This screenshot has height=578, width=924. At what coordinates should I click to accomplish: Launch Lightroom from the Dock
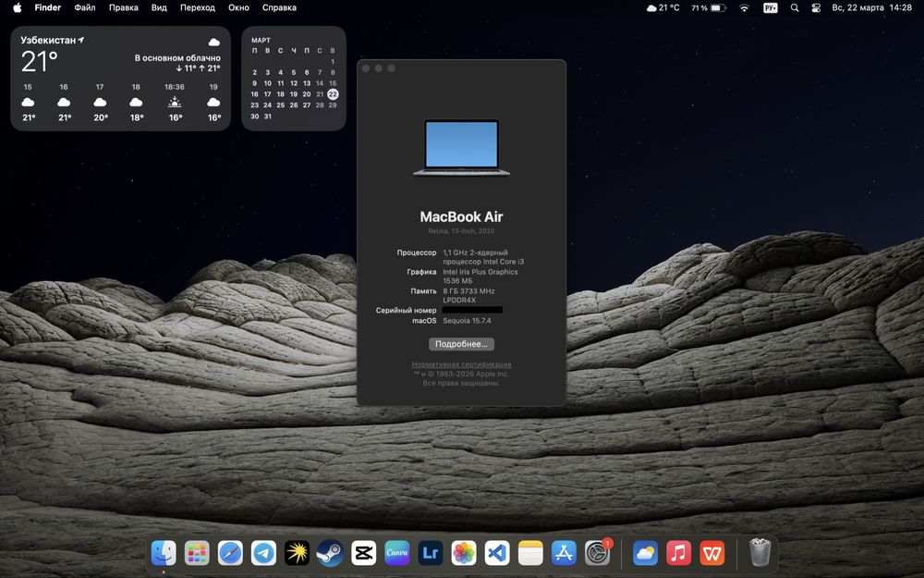[431, 553]
